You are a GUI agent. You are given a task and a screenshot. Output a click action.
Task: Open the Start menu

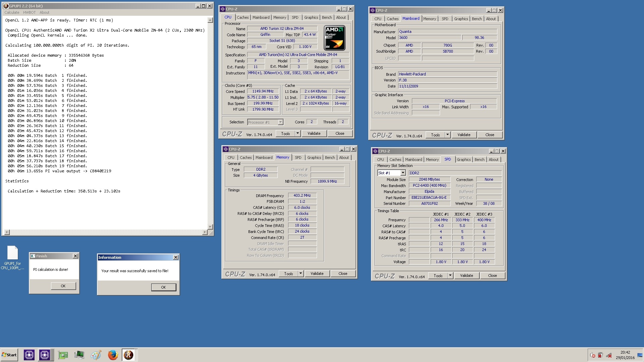point(9,355)
